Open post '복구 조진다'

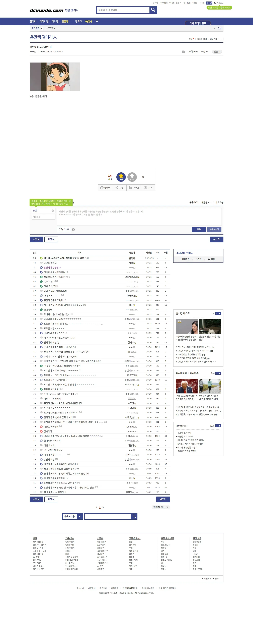point(49,282)
